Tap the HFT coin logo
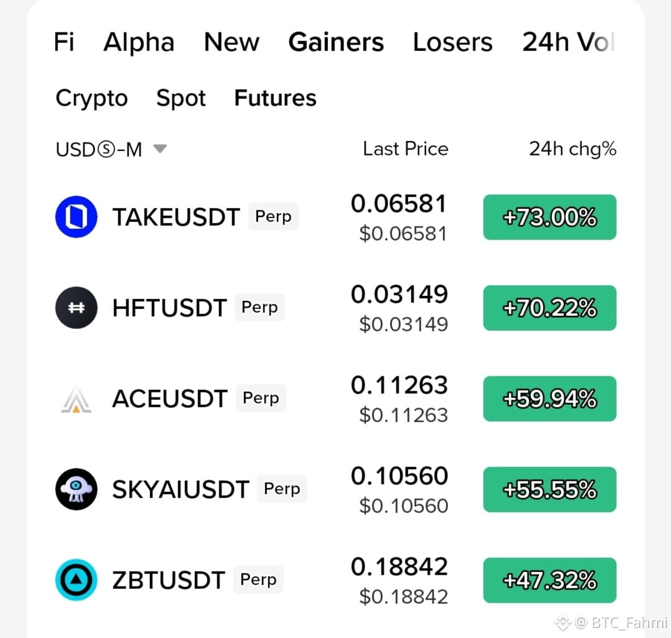 coord(77,307)
